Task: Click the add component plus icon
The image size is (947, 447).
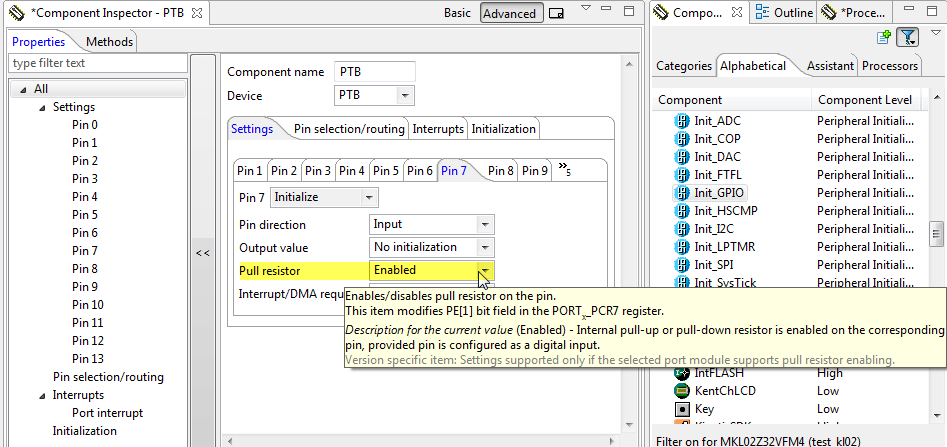Action: pyautogui.click(x=883, y=38)
